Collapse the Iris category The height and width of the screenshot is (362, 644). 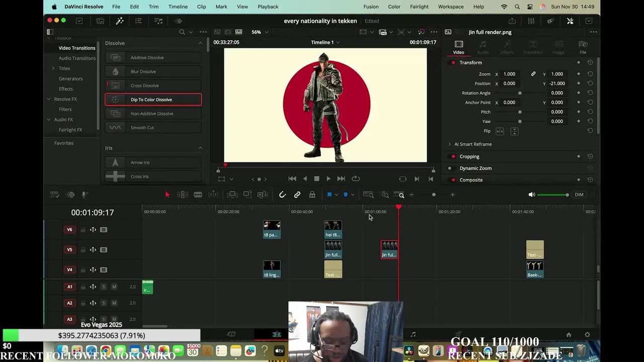coord(200,148)
